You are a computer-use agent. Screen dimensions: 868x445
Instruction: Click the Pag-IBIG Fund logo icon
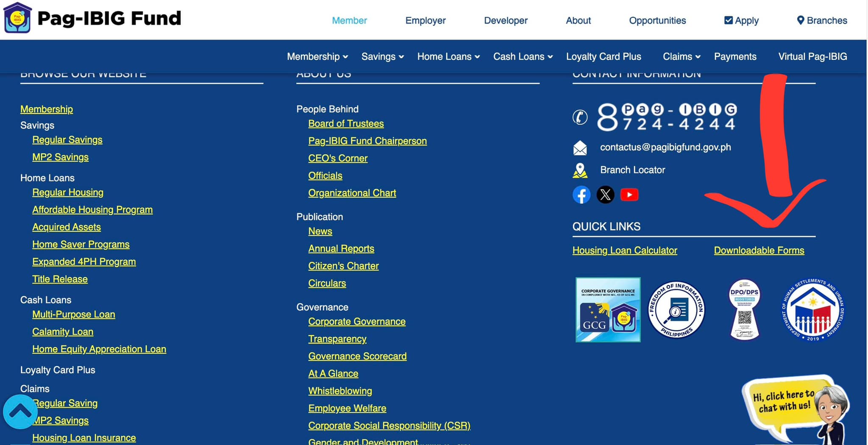click(17, 18)
